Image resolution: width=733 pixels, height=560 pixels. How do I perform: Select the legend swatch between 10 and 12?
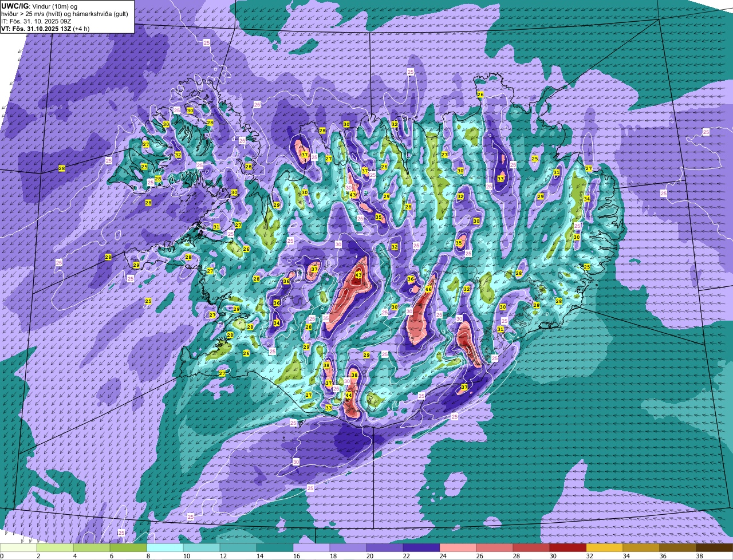202,547
